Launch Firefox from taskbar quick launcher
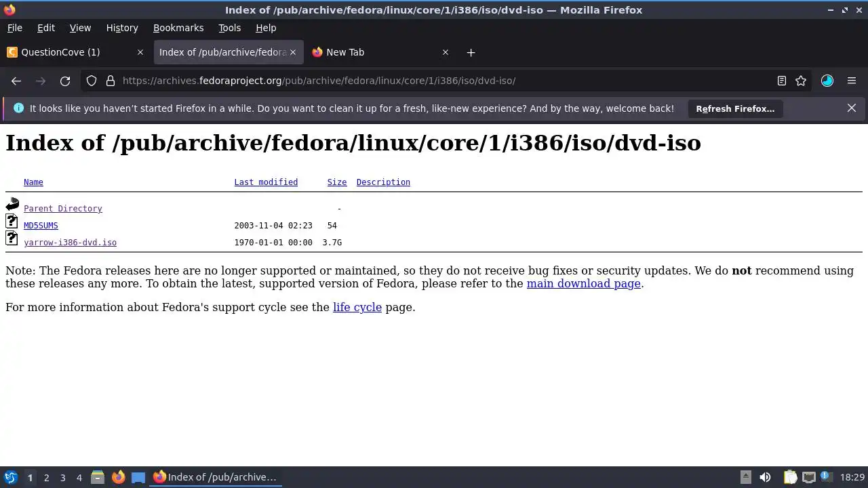 click(118, 477)
